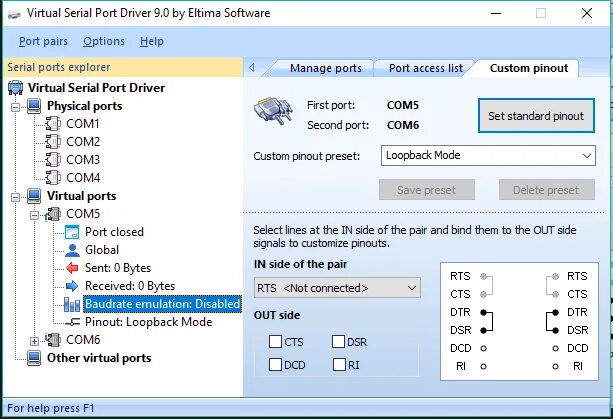The width and height of the screenshot is (613, 419).
Task: Switch to the Manage ports tab
Action: tap(326, 68)
